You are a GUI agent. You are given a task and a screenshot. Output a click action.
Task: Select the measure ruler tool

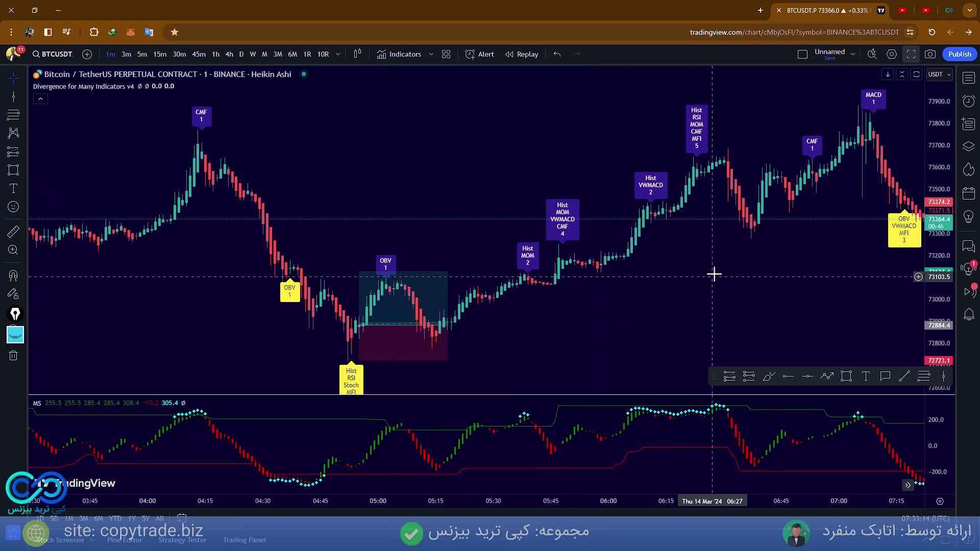(x=14, y=231)
